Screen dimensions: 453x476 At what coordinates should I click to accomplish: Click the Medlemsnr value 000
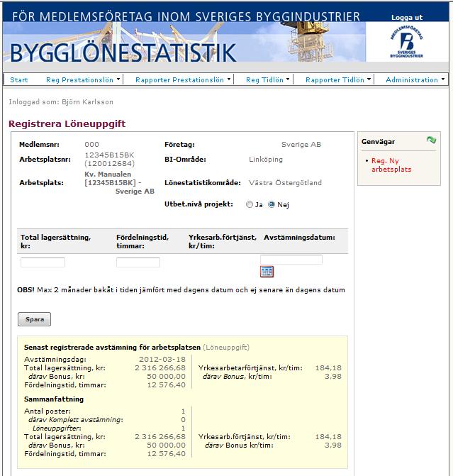point(92,145)
